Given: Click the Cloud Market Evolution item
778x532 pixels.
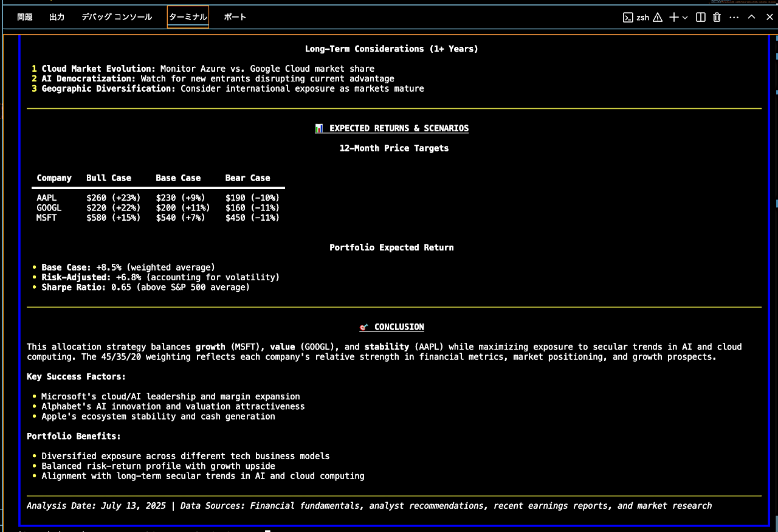Looking at the screenshot, I should tap(208, 69).
